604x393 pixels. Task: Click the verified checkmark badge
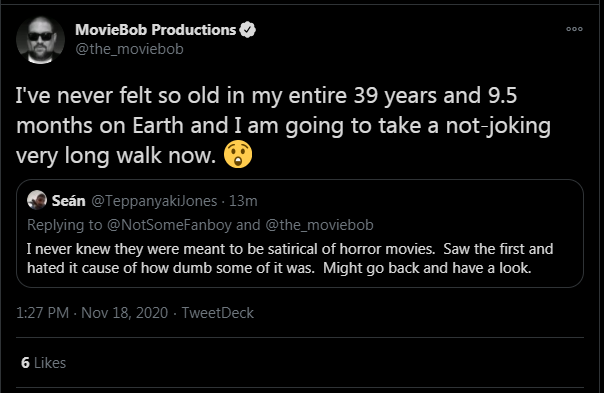coord(247,30)
